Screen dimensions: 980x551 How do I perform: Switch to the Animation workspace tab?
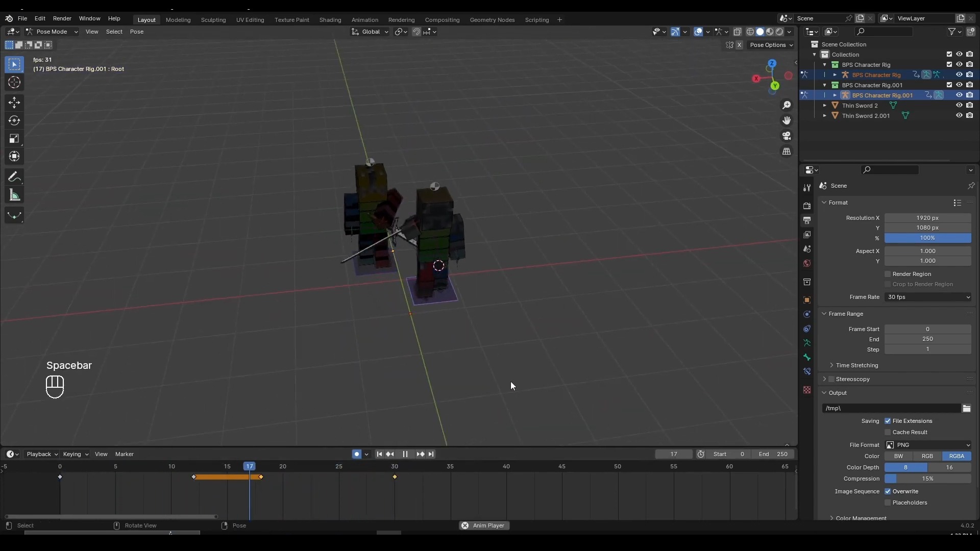coord(364,20)
